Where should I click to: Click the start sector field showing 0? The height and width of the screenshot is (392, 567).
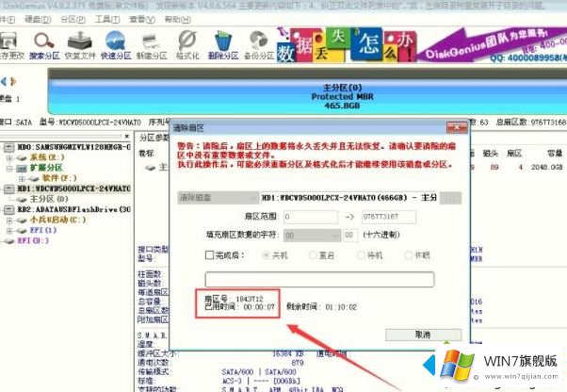[311, 217]
